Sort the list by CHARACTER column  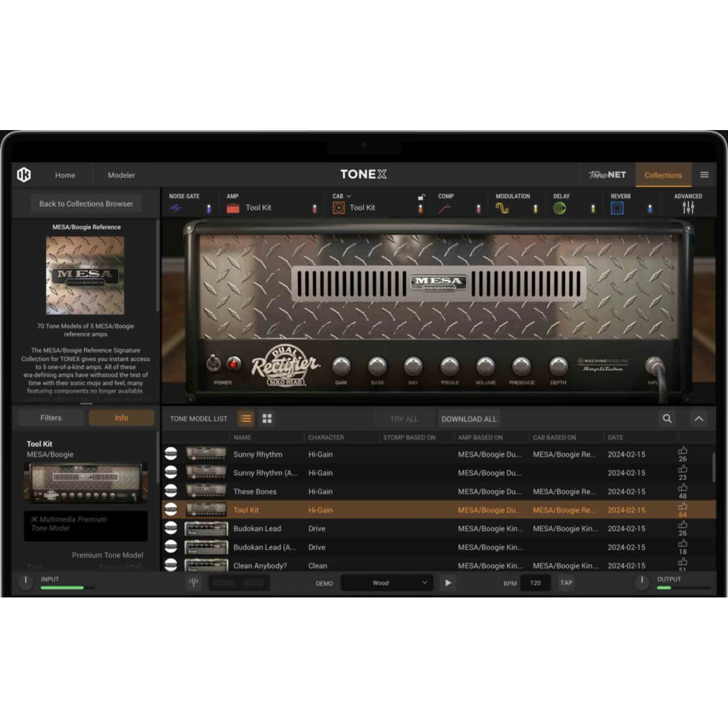coord(326,437)
